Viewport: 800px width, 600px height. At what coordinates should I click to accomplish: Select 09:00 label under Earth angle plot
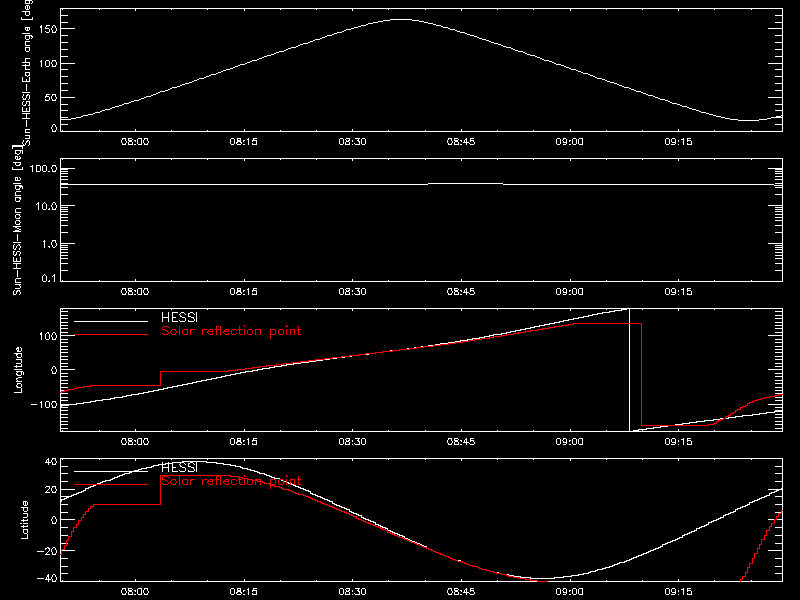(x=569, y=141)
